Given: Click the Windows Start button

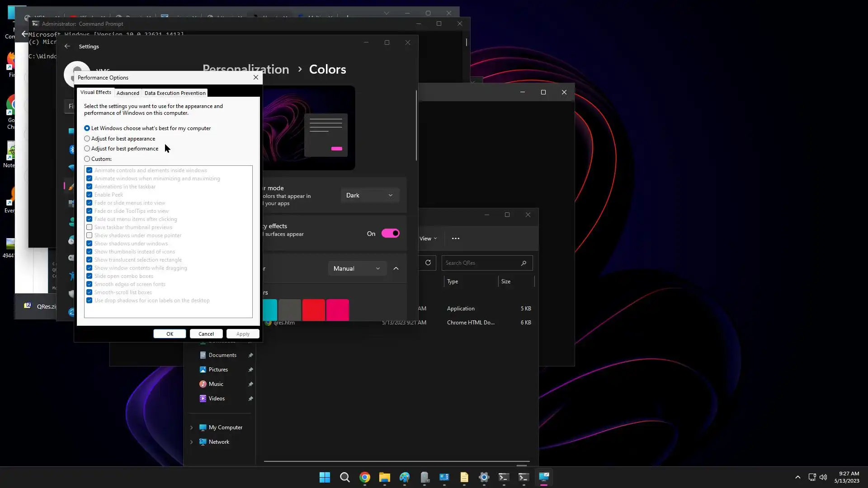Looking at the screenshot, I should pyautogui.click(x=325, y=477).
